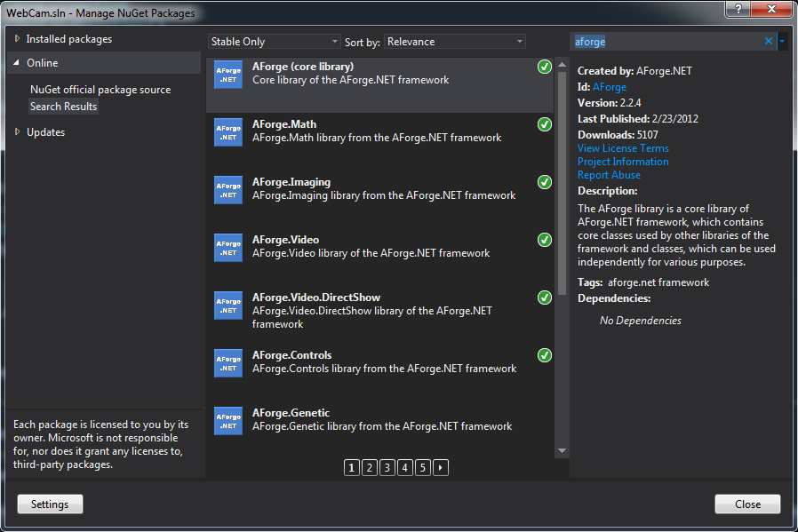
Task: Go to results page 4
Action: pos(405,467)
